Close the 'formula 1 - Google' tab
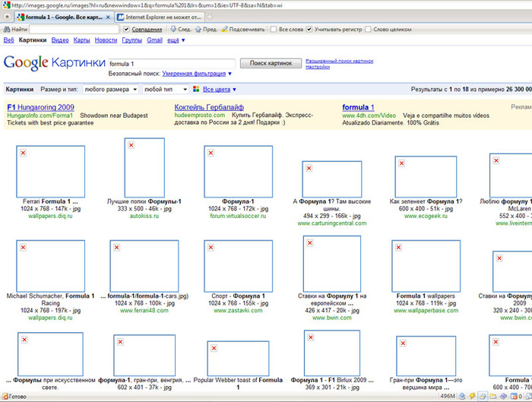532x402 pixels. point(108,17)
